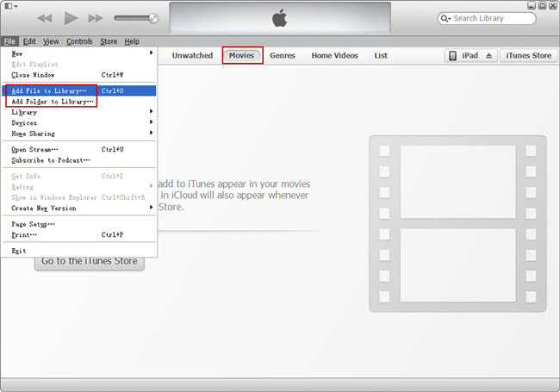Adjust the volume slider knob

coord(153,18)
